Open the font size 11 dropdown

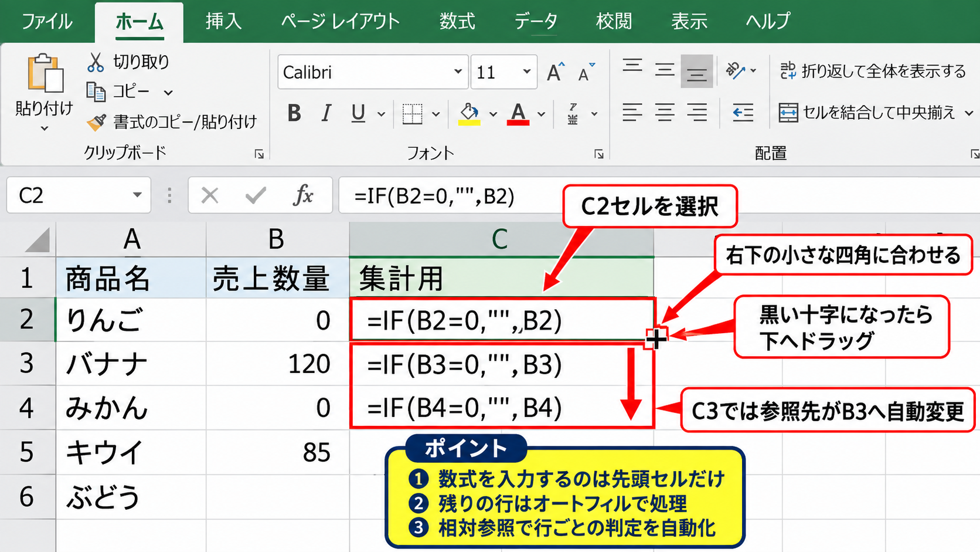526,72
